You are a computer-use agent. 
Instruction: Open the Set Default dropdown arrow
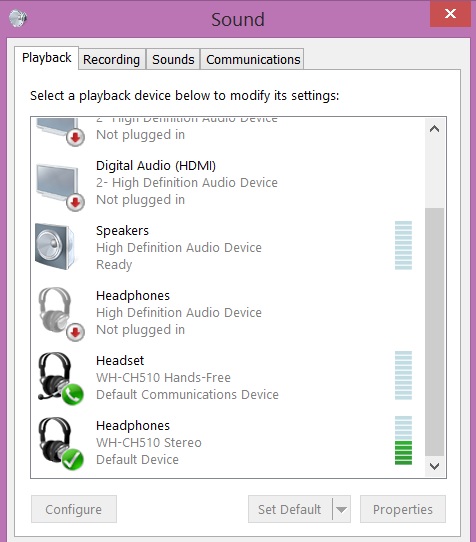[342, 509]
